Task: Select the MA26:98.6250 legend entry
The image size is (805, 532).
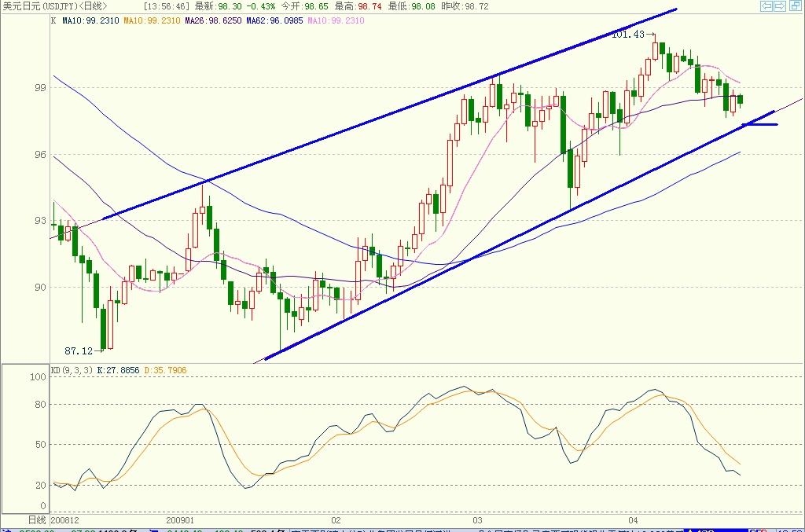Action: pos(213,20)
